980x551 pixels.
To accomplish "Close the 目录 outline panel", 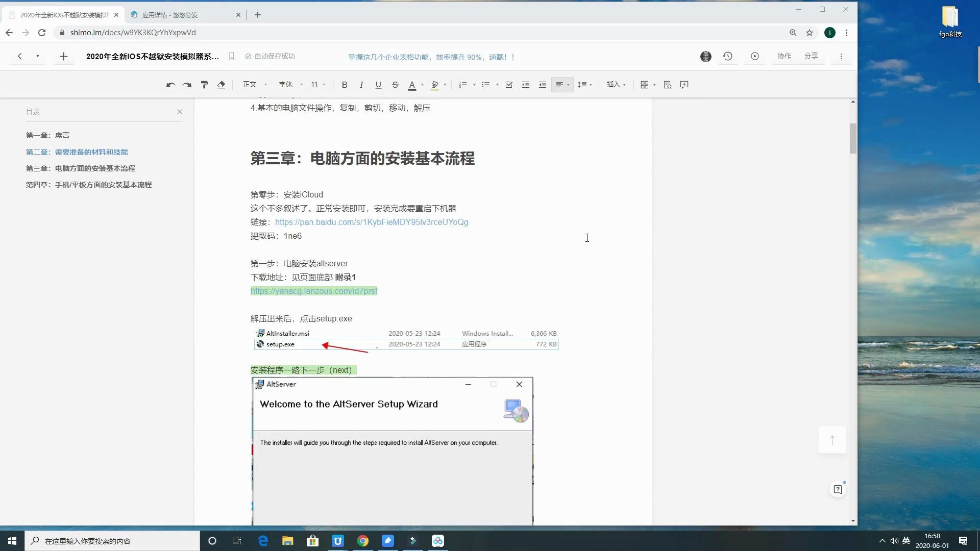I will point(180,112).
